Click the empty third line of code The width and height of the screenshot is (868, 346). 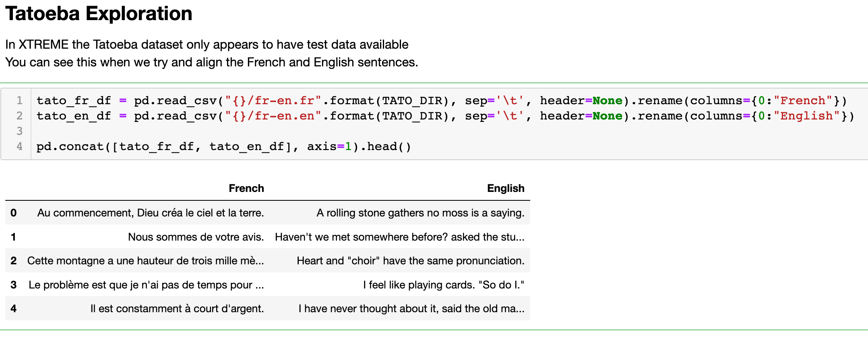coord(242,131)
